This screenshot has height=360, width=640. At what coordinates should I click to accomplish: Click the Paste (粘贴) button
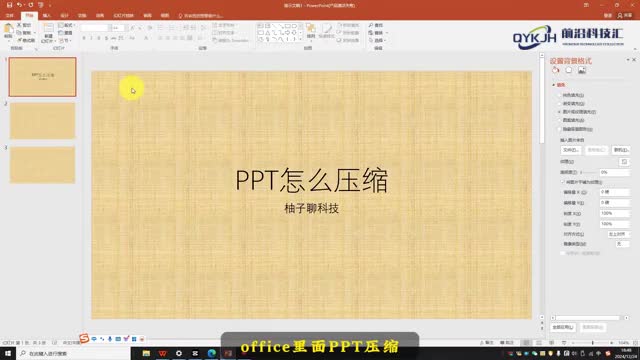pyautogui.click(x=8, y=32)
